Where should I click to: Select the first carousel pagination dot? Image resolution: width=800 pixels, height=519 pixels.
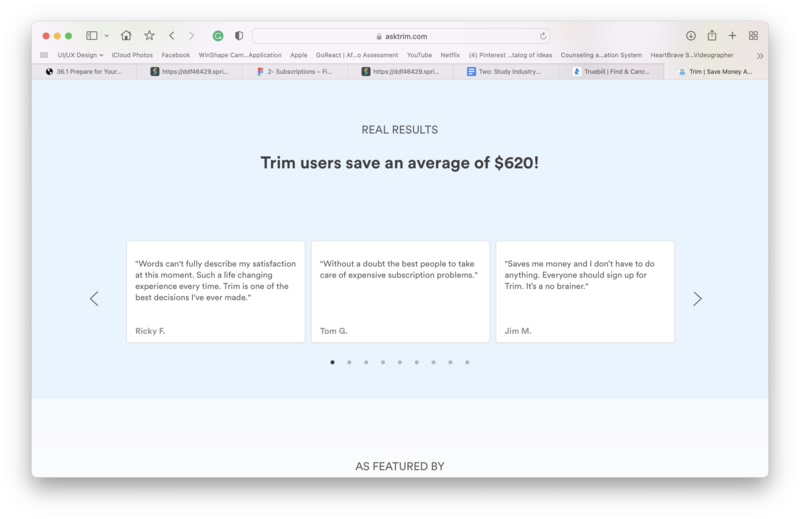pyautogui.click(x=333, y=362)
